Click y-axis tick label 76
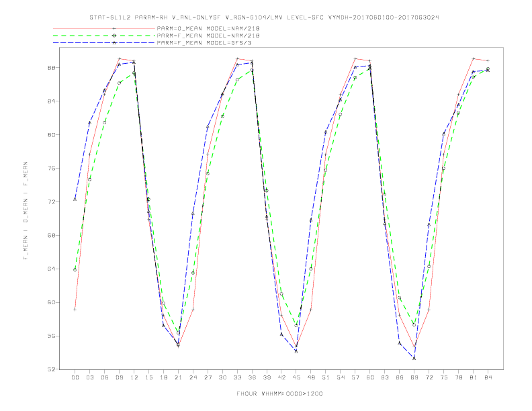Screen dimensions: 532x411 (51, 168)
